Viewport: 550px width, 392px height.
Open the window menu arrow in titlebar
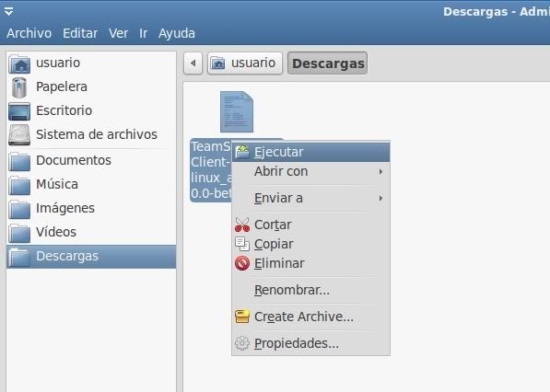tap(9, 12)
